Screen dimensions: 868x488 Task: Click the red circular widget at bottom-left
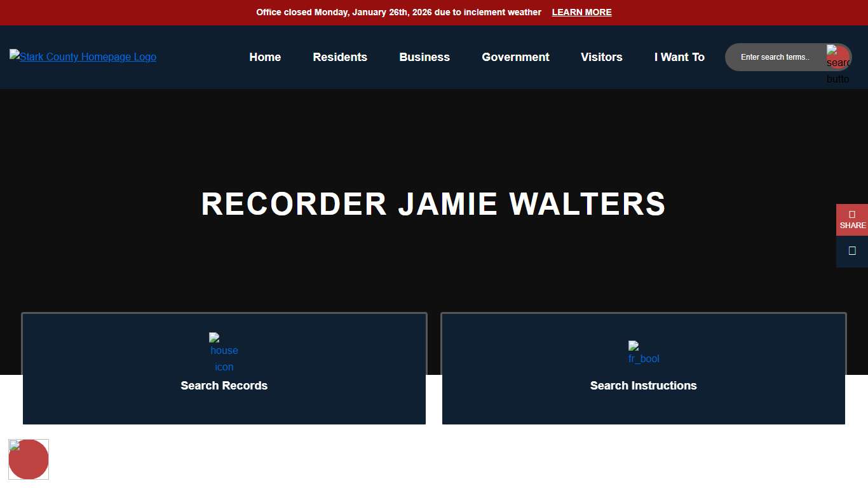pos(29,459)
